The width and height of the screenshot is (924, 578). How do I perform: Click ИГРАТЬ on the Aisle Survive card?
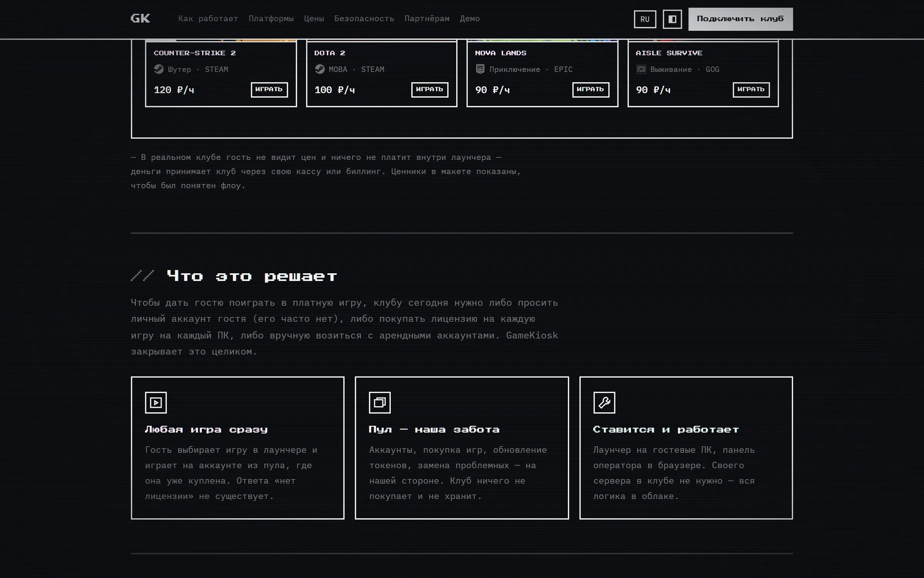click(x=751, y=89)
